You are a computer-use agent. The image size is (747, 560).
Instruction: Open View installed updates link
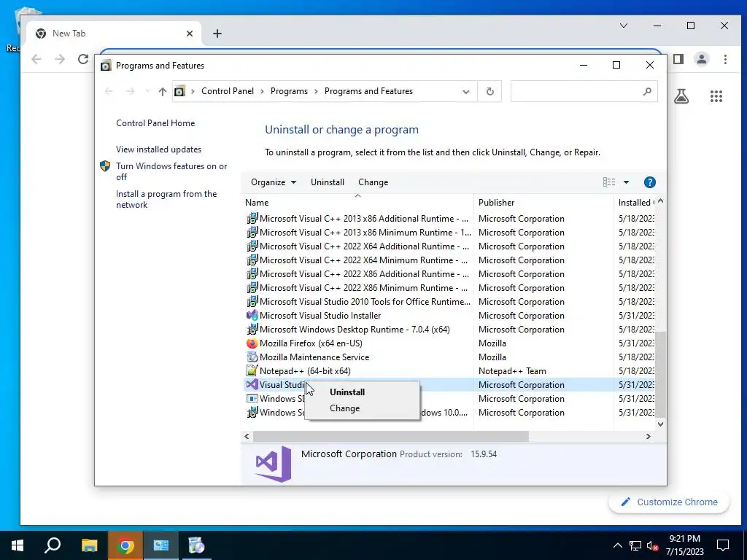click(158, 149)
